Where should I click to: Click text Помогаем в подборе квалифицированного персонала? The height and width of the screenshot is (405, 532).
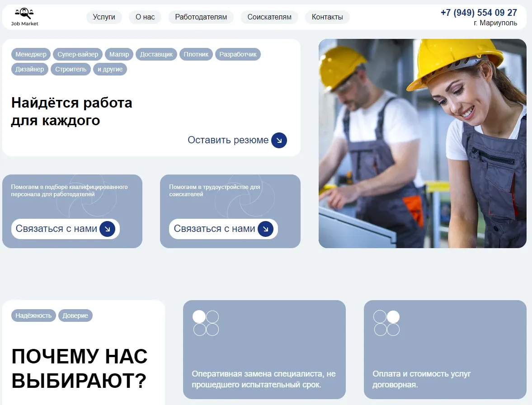click(69, 191)
